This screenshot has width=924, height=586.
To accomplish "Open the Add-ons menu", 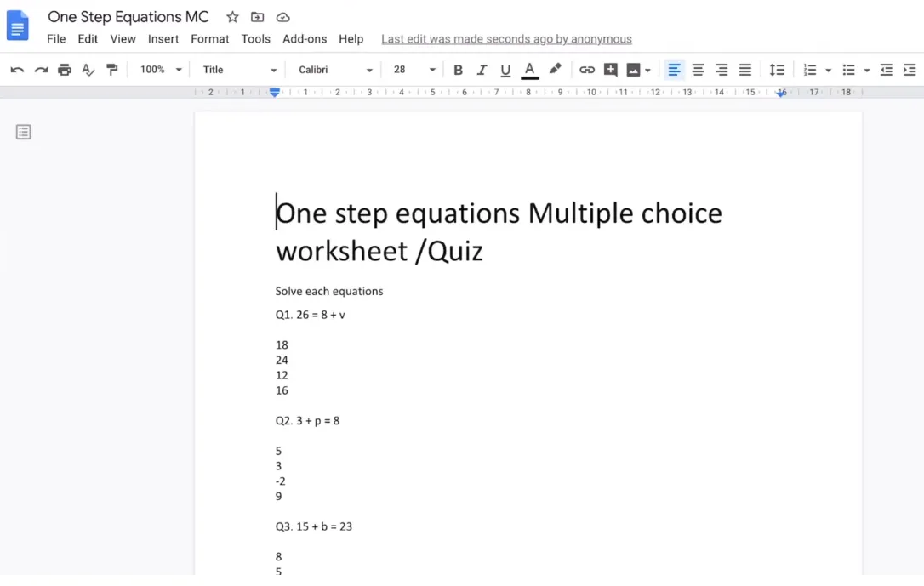I will pos(305,39).
